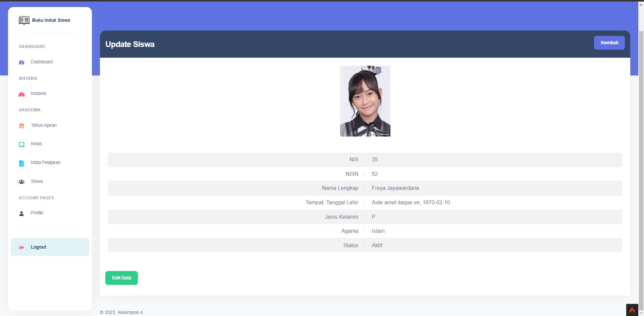The height and width of the screenshot is (316, 644).
Task: Click the student photo thumbnail
Action: 365,101
